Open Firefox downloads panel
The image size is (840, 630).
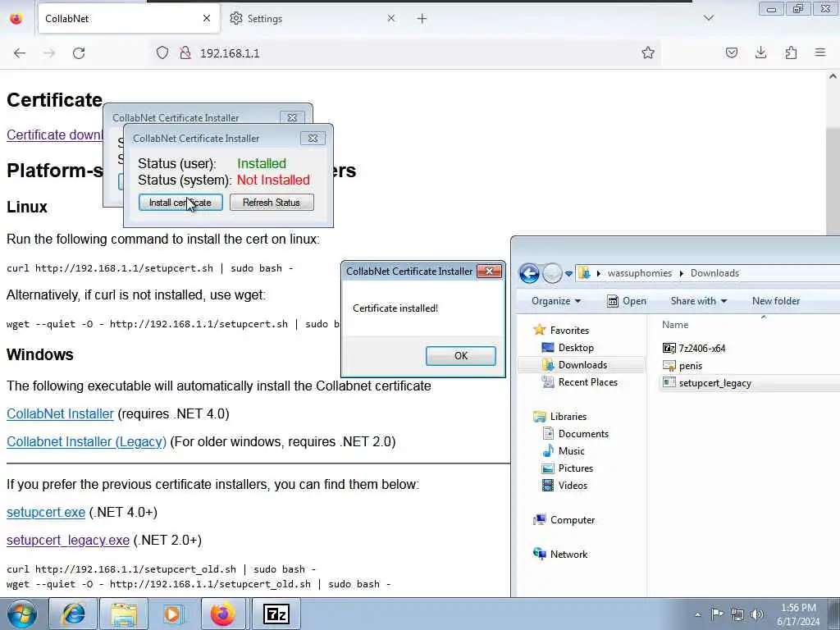760,52
